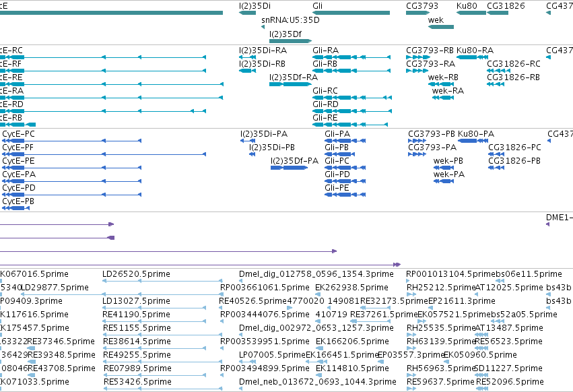Select the LD13027.5prime EST label
573x392 pixels.
136,301
